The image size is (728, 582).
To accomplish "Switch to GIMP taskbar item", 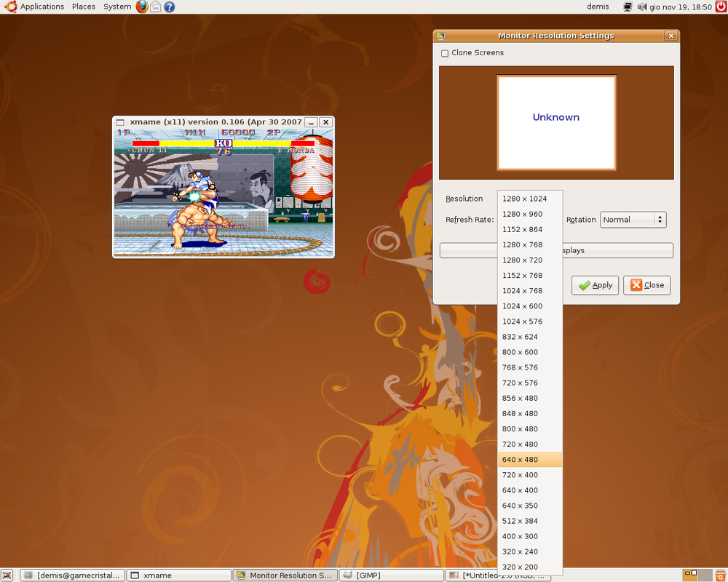I will tap(391, 575).
